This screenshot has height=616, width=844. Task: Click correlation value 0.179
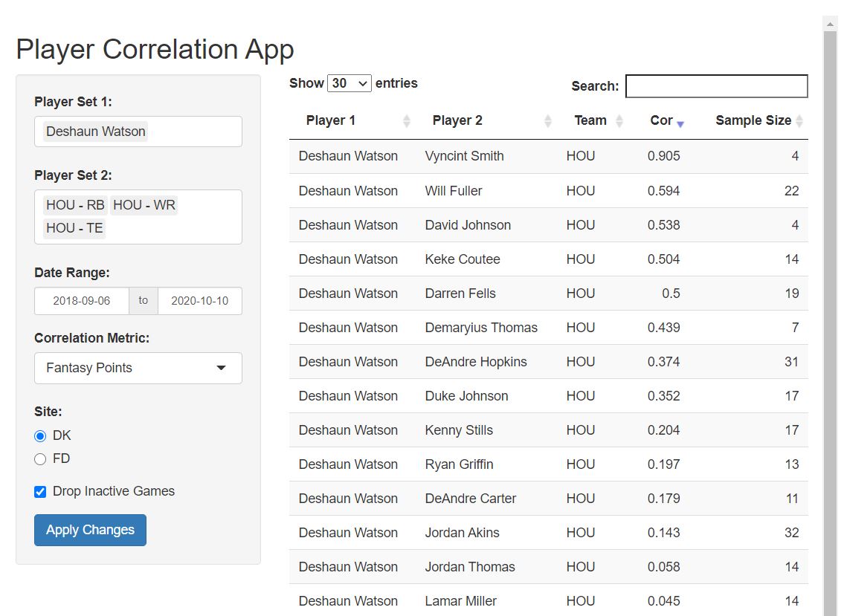[x=664, y=499]
